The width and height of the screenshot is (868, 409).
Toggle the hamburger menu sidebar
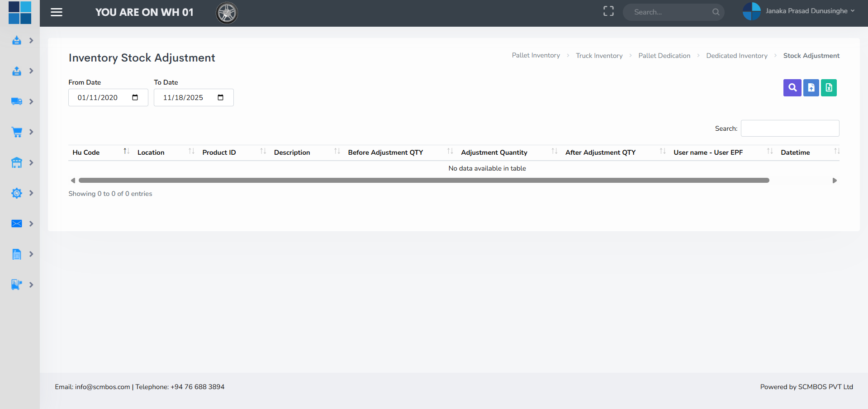point(57,12)
